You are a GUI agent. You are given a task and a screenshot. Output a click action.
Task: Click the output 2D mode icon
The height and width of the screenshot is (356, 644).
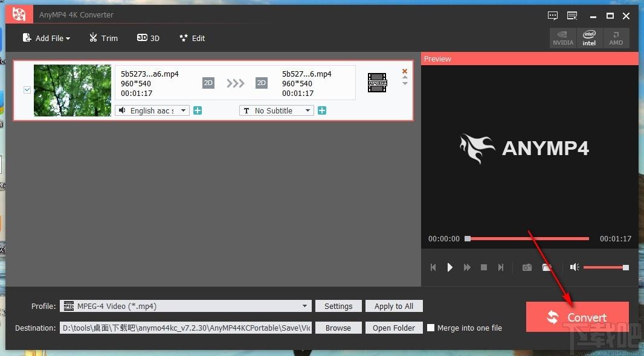[261, 83]
